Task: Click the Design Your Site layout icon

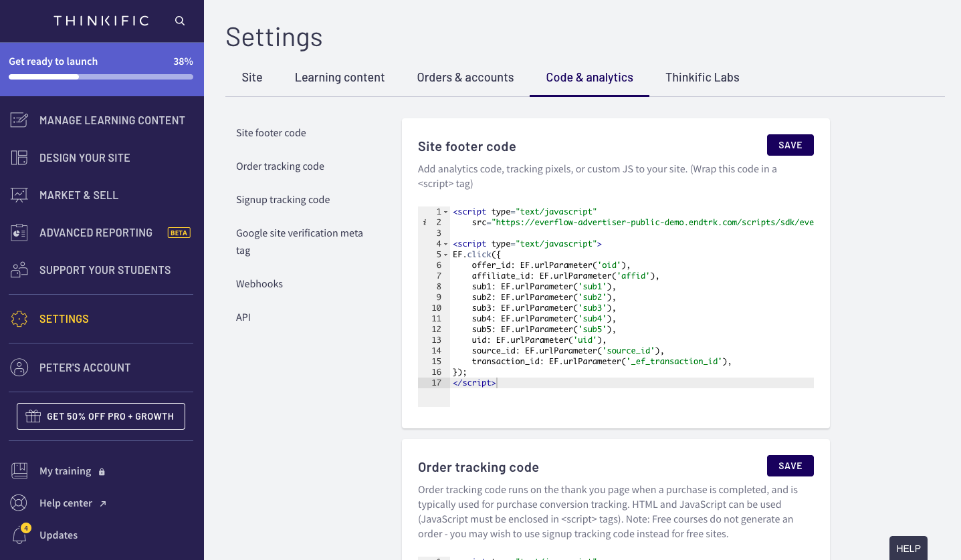Action: 19,158
